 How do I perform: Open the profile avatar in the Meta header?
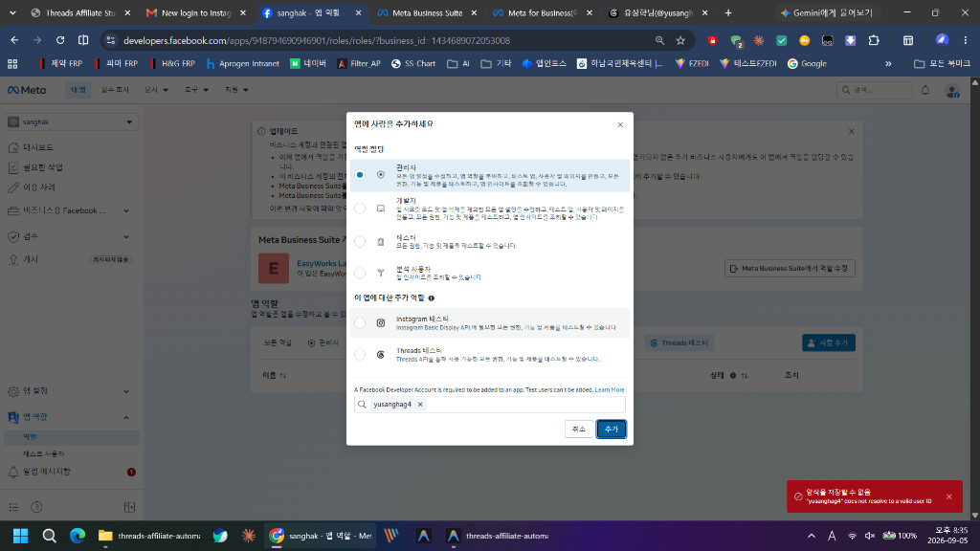(952, 91)
